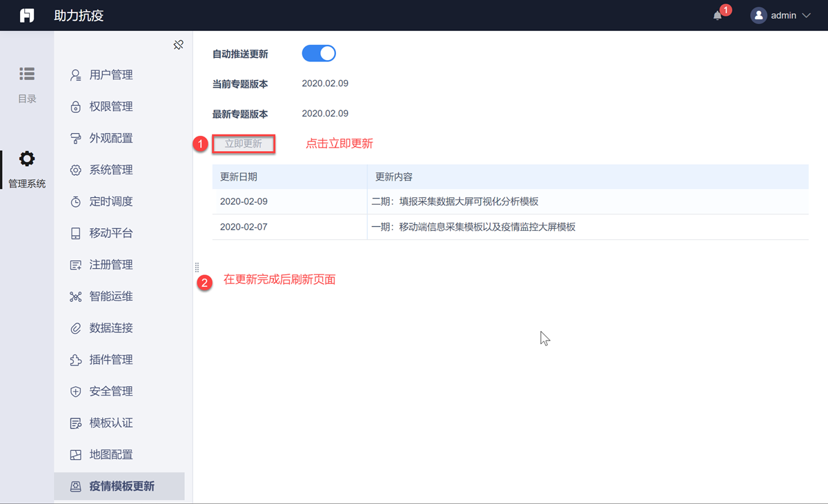The image size is (828, 504).
Task: Click the 外观配置 paint roller icon
Action: 76,139
